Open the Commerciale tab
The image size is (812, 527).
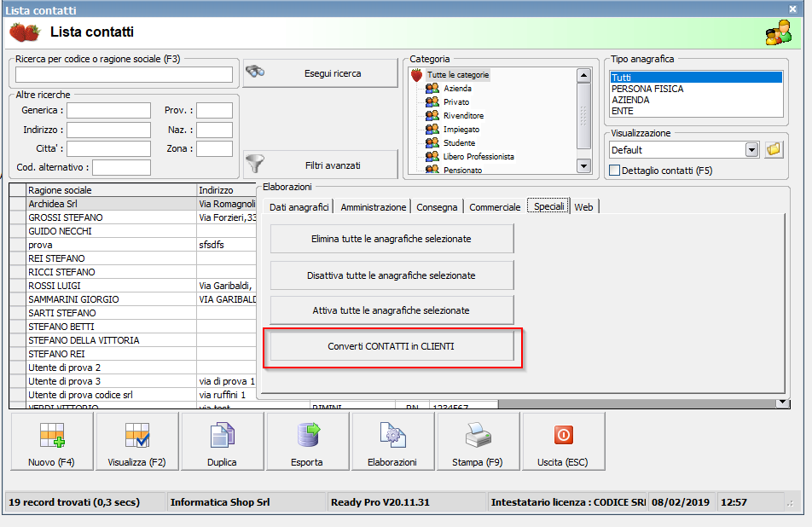pyautogui.click(x=495, y=207)
